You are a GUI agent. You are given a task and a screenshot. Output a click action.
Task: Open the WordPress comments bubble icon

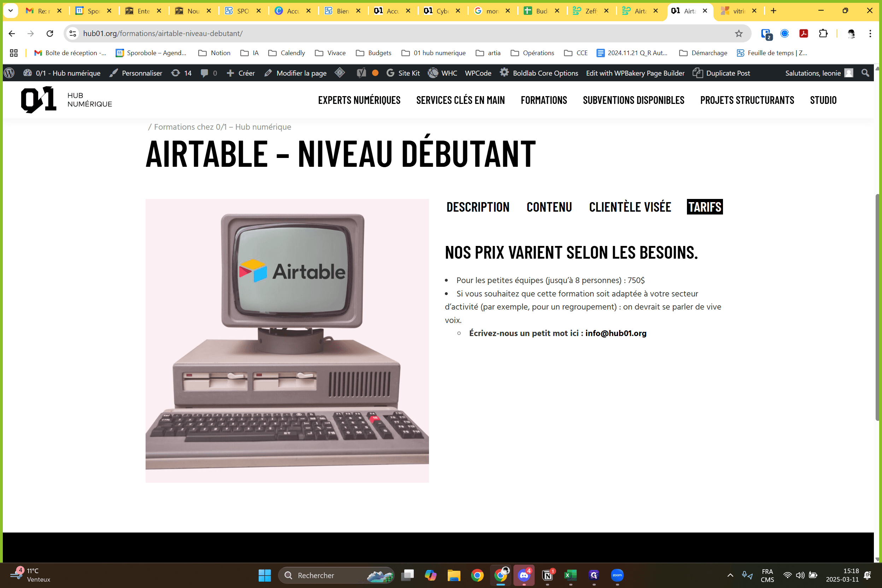pos(209,73)
